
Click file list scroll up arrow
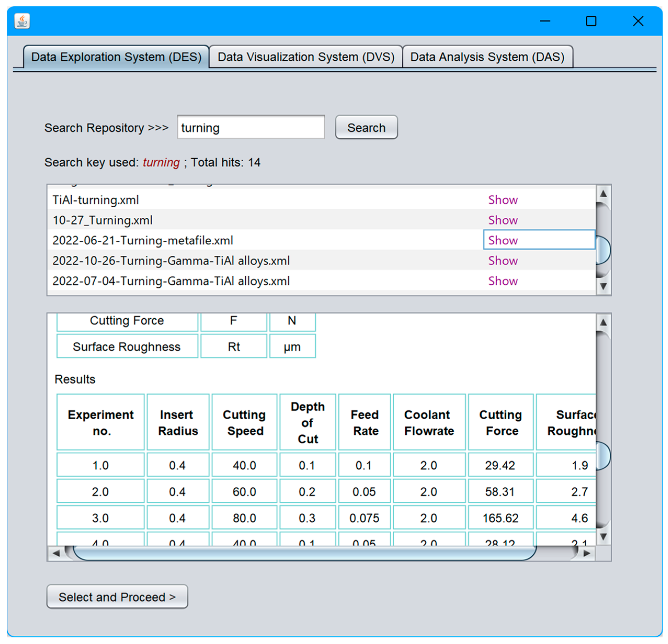point(603,194)
